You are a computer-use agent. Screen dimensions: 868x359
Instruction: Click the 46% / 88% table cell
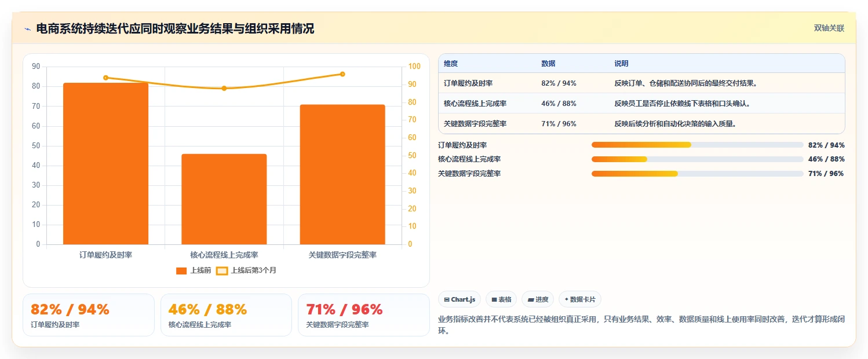pyautogui.click(x=559, y=104)
